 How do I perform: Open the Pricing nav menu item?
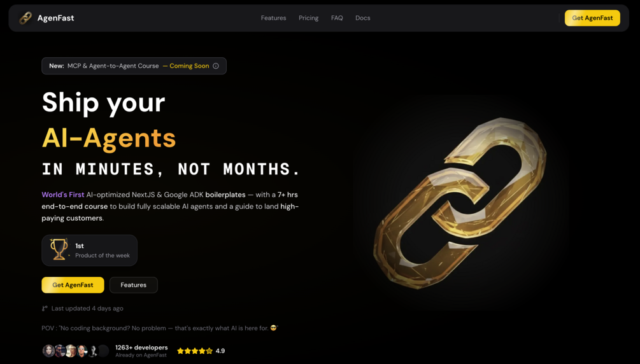[x=309, y=18]
